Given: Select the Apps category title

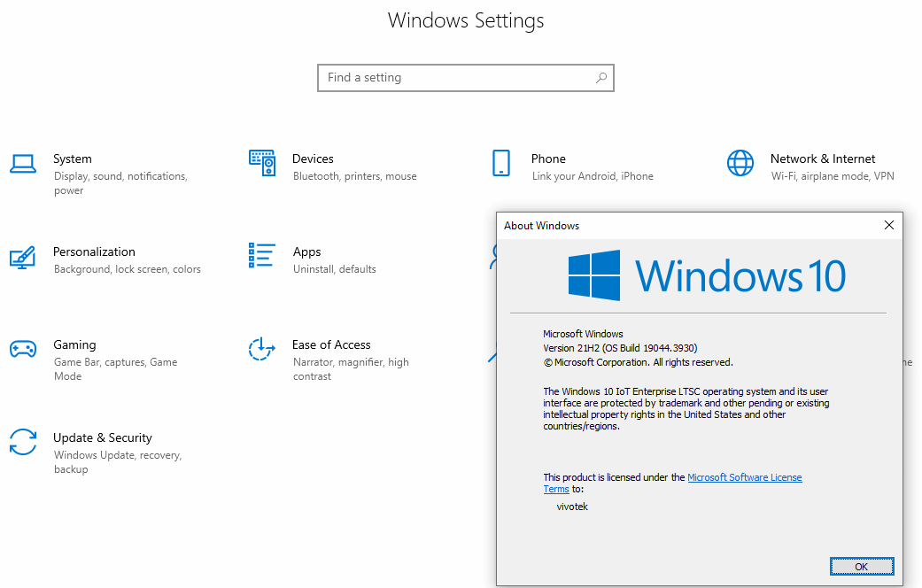Looking at the screenshot, I should [x=307, y=251].
